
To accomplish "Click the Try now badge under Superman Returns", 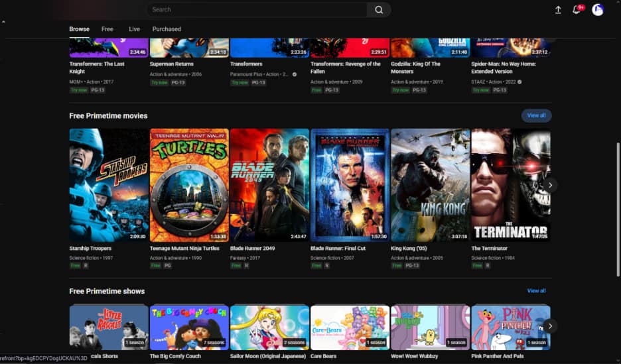I will pyautogui.click(x=159, y=83).
